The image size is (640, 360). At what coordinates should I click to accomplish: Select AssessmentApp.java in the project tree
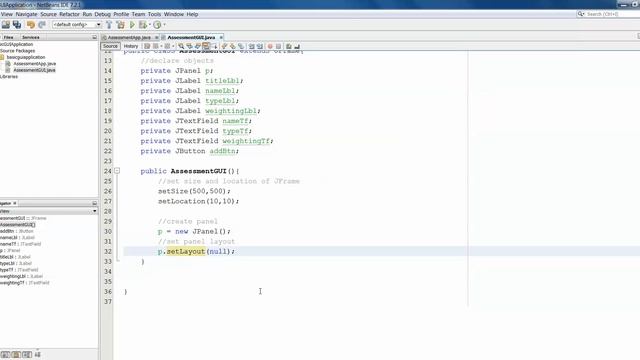point(34,64)
